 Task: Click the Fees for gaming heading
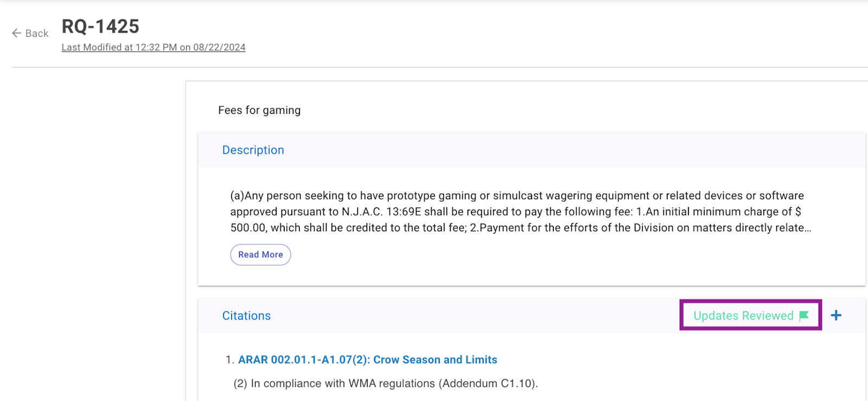coord(259,110)
